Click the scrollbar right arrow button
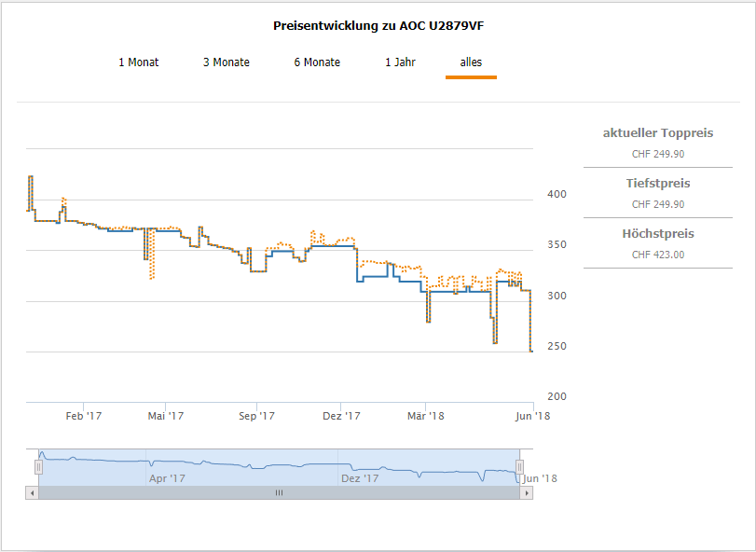756x552 pixels. 527,492
